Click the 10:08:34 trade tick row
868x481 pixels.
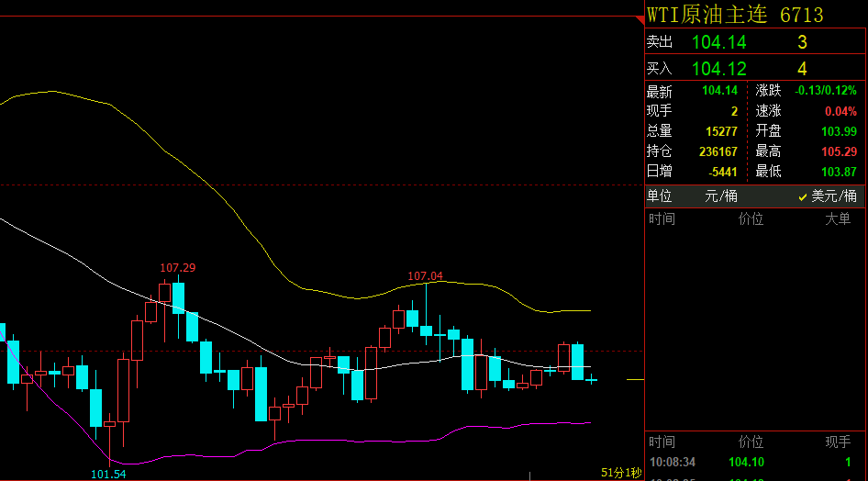click(x=754, y=462)
